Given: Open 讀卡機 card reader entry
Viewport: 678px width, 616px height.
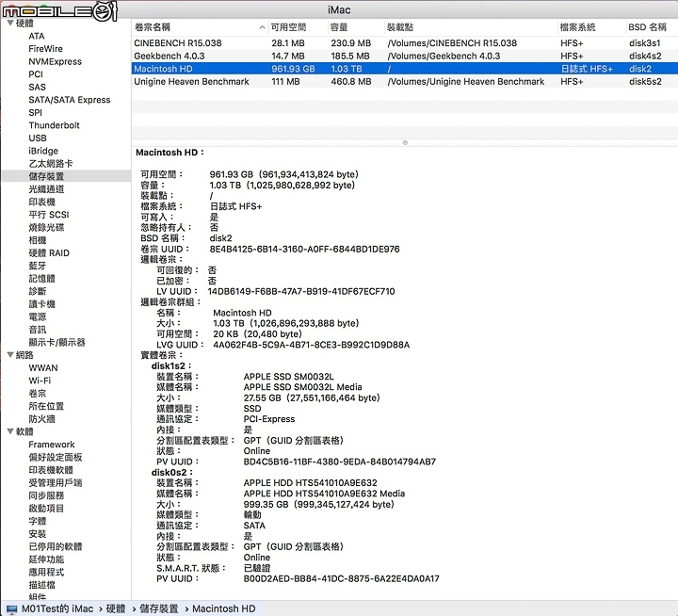Looking at the screenshot, I should point(41,303).
